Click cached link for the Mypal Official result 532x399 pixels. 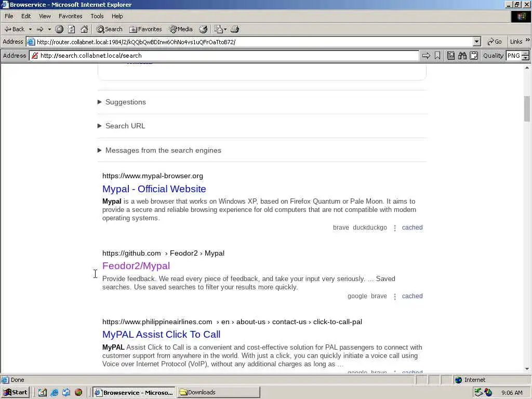click(x=412, y=228)
